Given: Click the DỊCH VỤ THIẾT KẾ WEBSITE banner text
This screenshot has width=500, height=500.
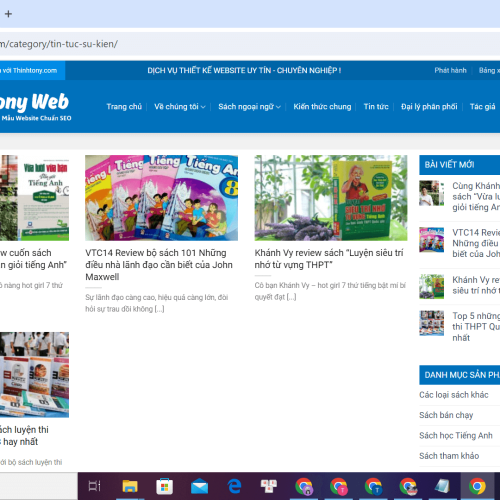Looking at the screenshot, I should (x=244, y=70).
